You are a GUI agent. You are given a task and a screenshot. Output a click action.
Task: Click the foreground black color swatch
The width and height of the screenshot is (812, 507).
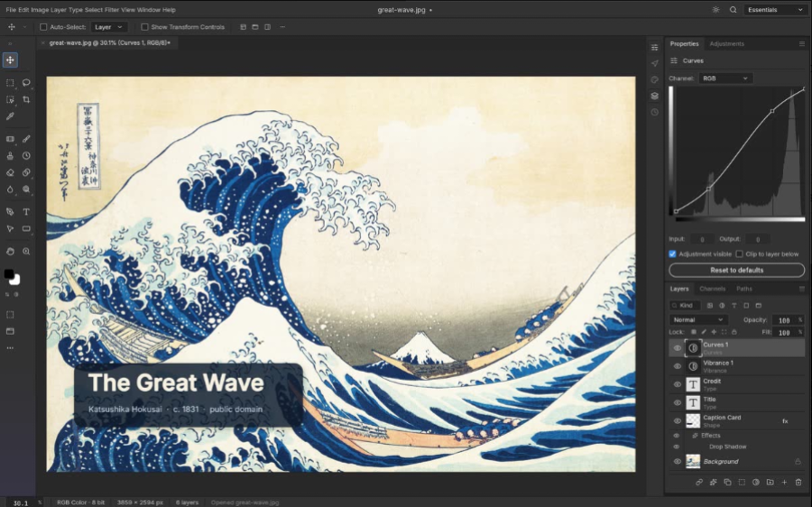pos(8,274)
